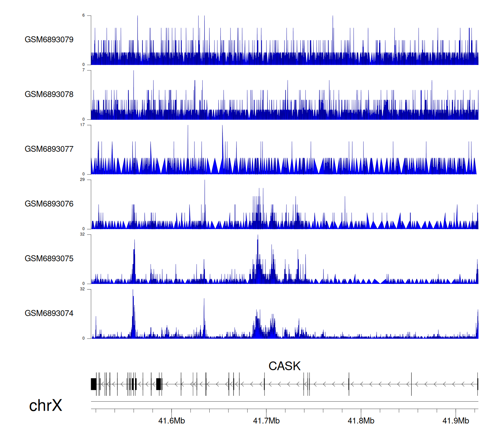Click the GSM6893077 track name
Image resolution: width=504 pixels, height=444 pixels.
point(49,149)
